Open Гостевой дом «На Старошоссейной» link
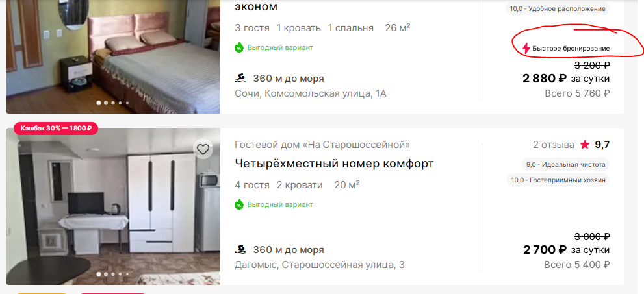 click(322, 145)
